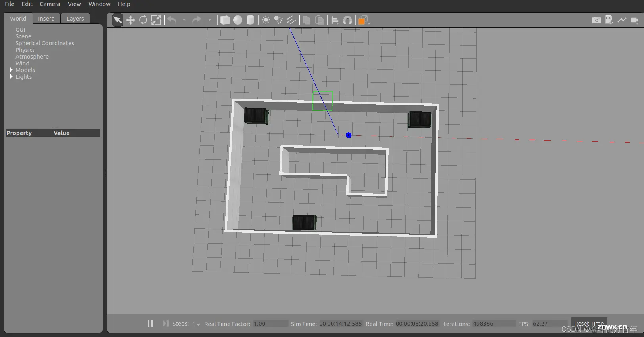Click the Real Time Factor field
This screenshot has width=644, height=337.
(x=270, y=324)
